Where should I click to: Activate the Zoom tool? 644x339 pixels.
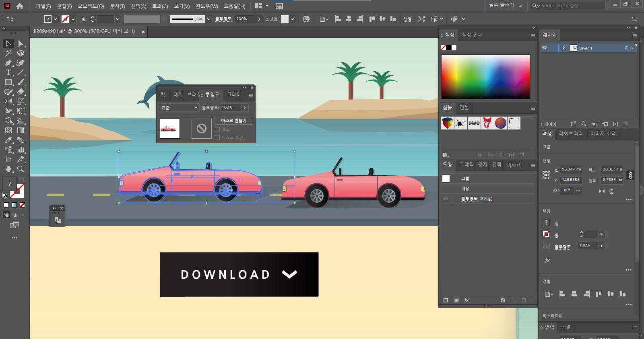tap(21, 169)
